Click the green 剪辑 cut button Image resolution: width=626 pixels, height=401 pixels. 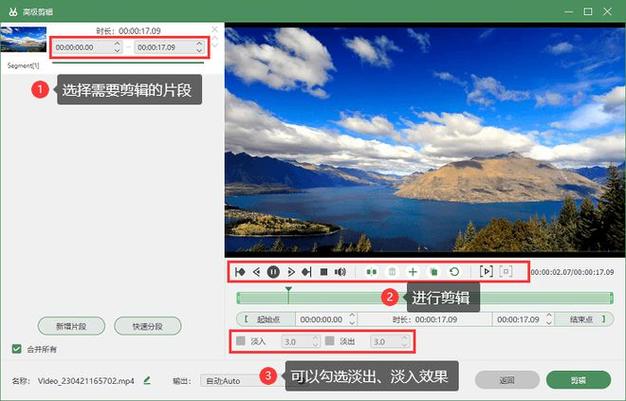tap(578, 380)
